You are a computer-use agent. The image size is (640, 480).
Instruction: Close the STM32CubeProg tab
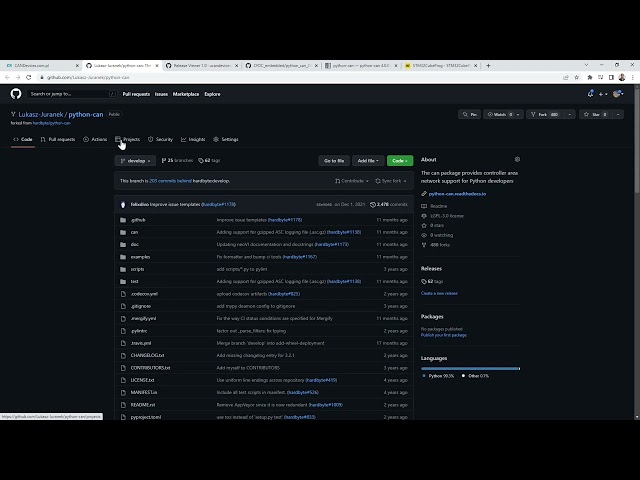tap(476, 65)
